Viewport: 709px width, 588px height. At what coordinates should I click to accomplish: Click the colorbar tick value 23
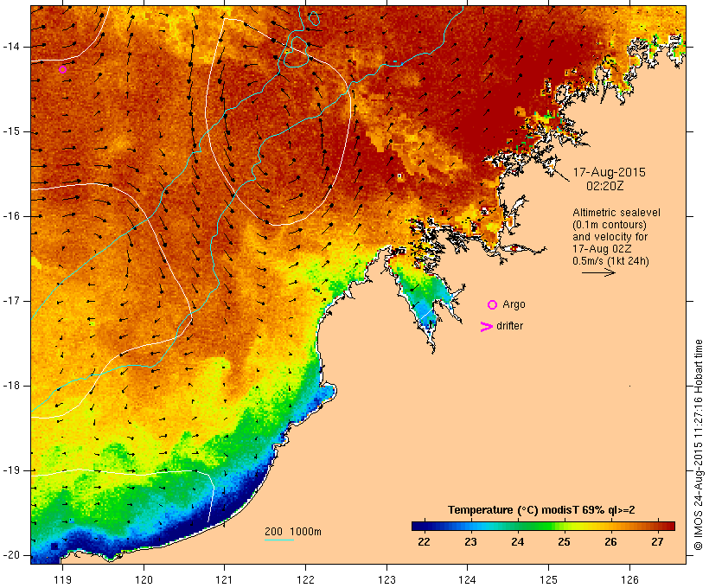tap(470, 542)
